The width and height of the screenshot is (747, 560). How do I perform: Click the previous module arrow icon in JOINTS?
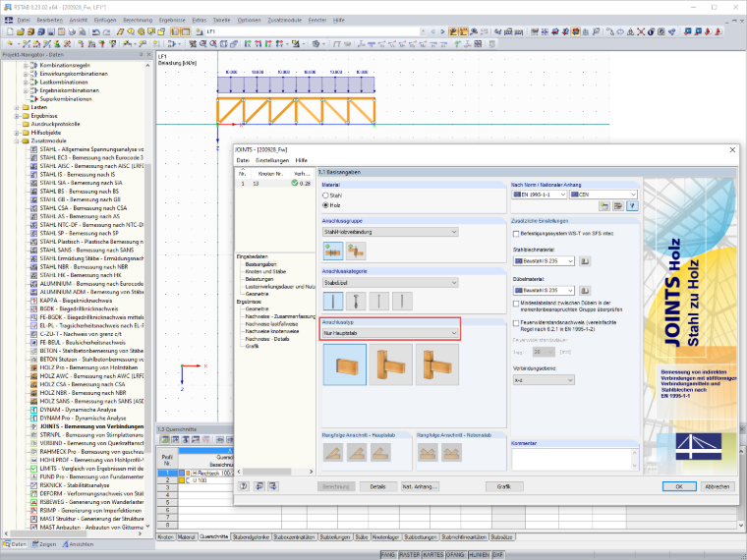pyautogui.click(x=259, y=486)
